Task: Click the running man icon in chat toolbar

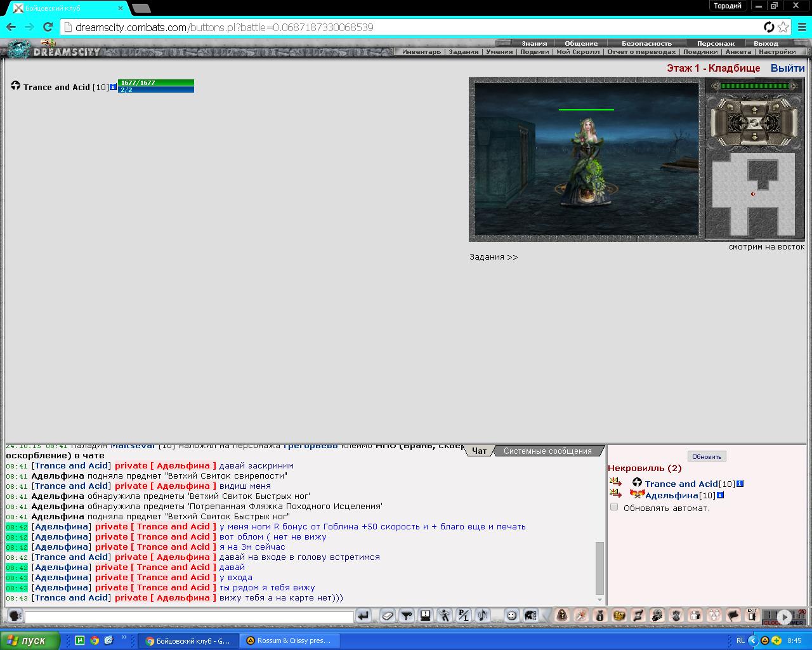Action: (x=445, y=615)
